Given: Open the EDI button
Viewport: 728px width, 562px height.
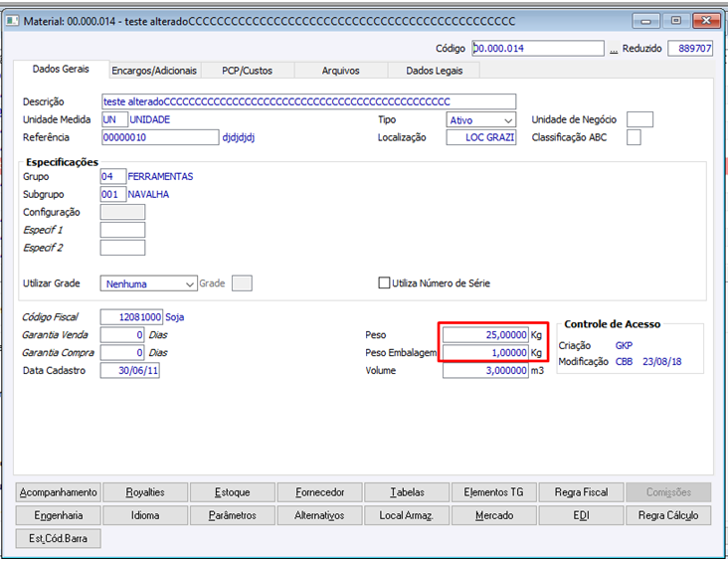Looking at the screenshot, I should (x=581, y=515).
